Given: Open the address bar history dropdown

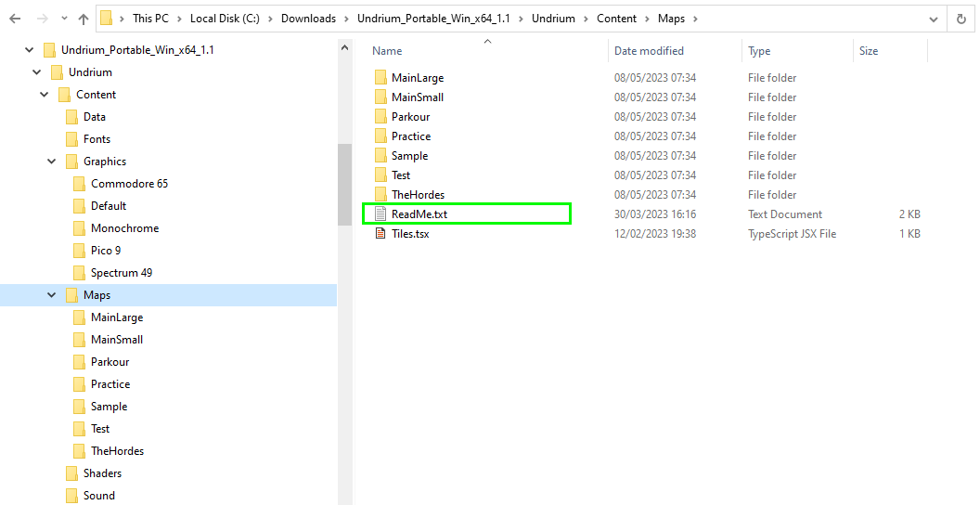Looking at the screenshot, I should (933, 19).
